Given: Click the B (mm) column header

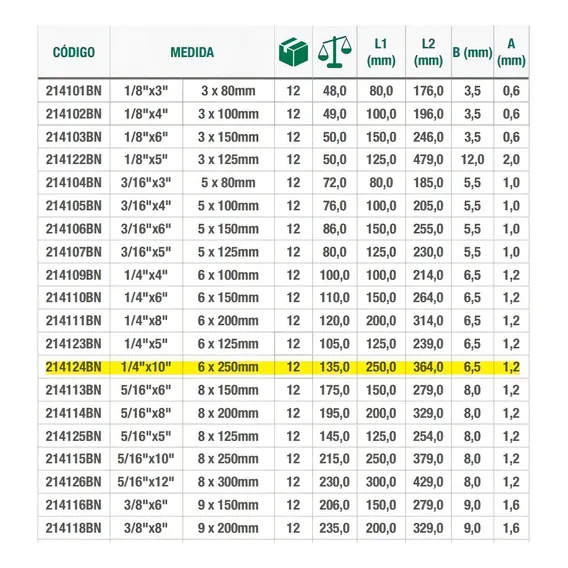Looking at the screenshot, I should [x=472, y=53].
